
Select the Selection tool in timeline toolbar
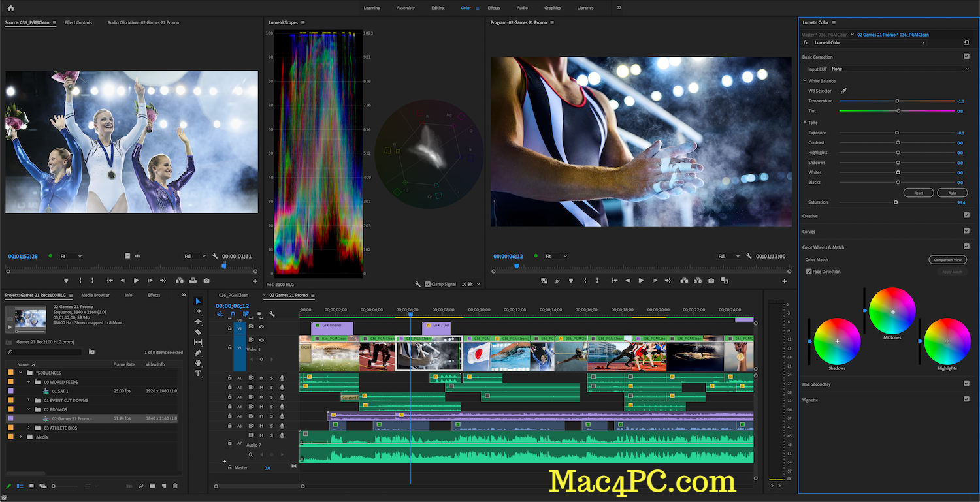[199, 301]
